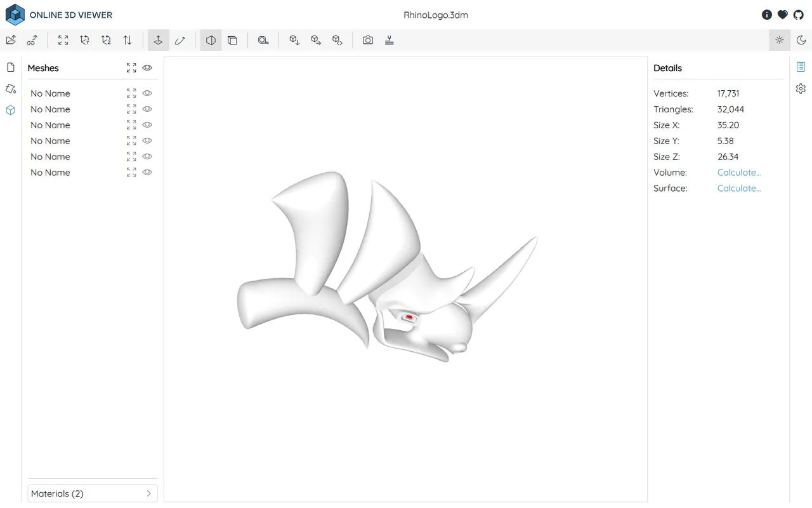812x508 pixels.
Task: Enable dark theme with moon icon
Action: coord(801,40)
